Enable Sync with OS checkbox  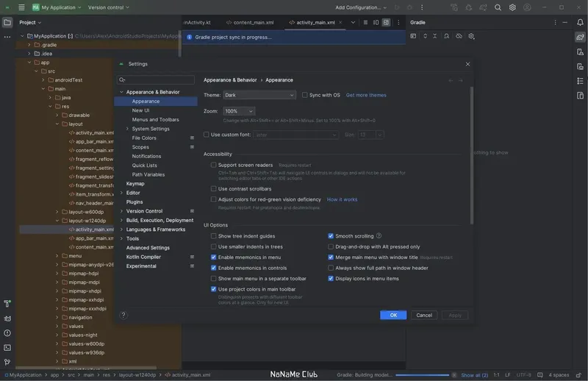304,95
